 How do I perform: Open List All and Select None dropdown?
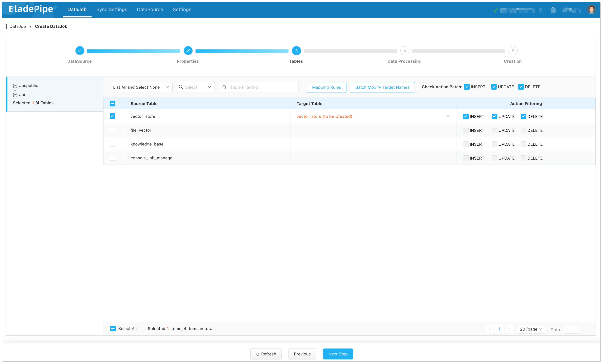[141, 87]
